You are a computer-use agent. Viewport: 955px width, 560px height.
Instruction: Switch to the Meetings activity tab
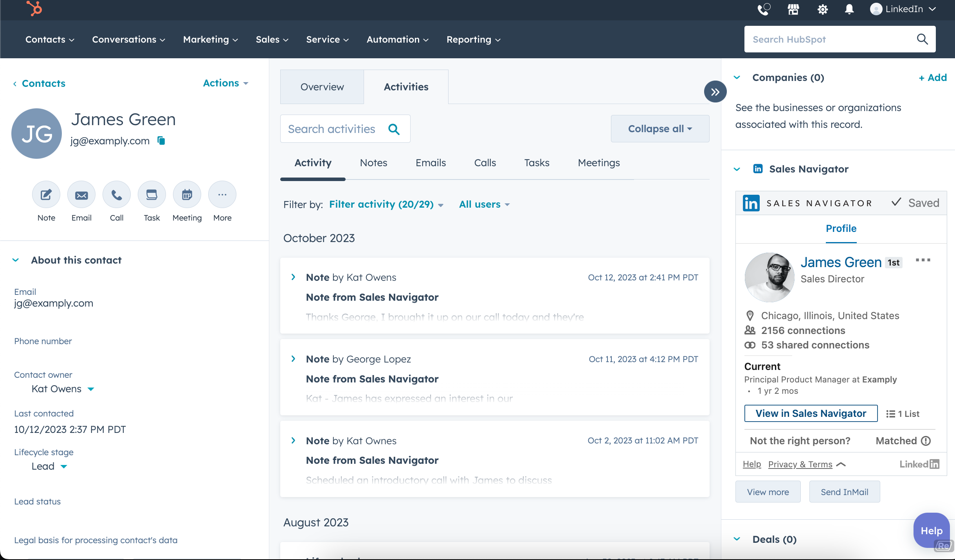[x=599, y=163]
